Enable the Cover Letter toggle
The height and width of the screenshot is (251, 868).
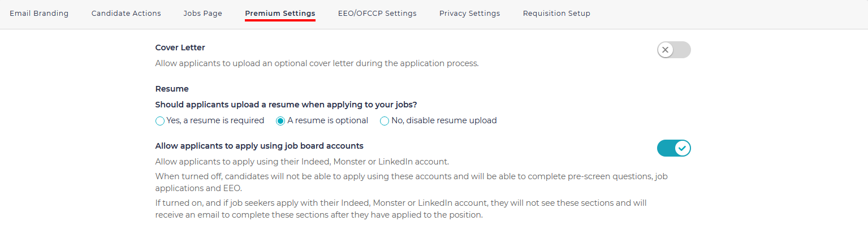pyautogui.click(x=673, y=50)
